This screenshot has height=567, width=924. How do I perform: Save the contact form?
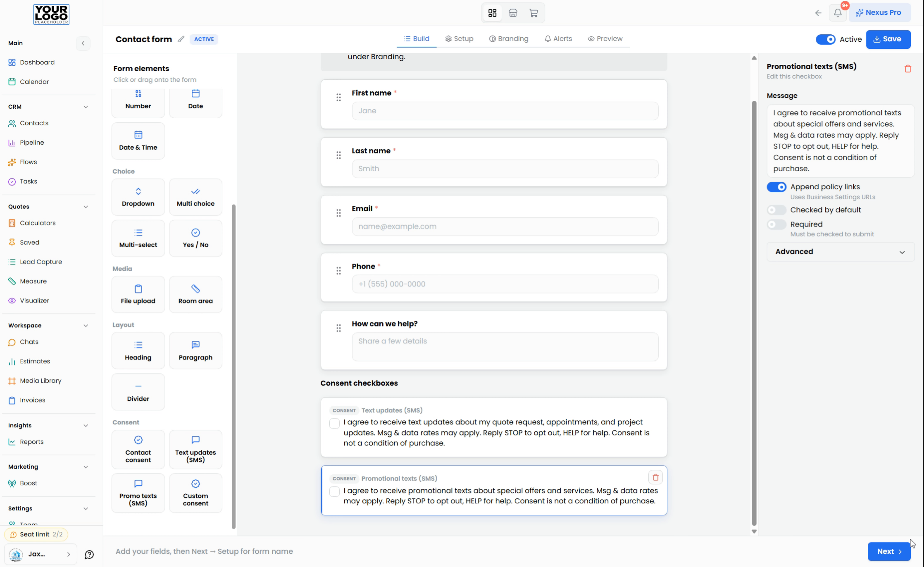pyautogui.click(x=888, y=39)
